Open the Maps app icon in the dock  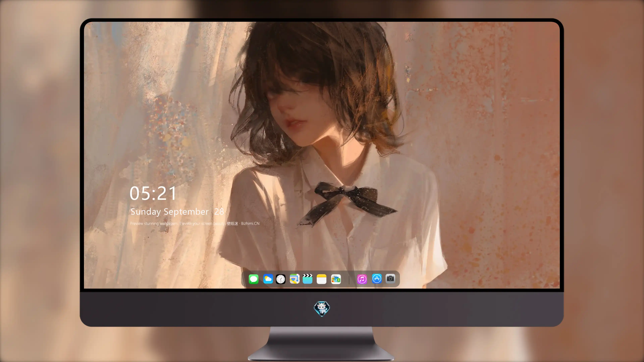click(x=294, y=279)
